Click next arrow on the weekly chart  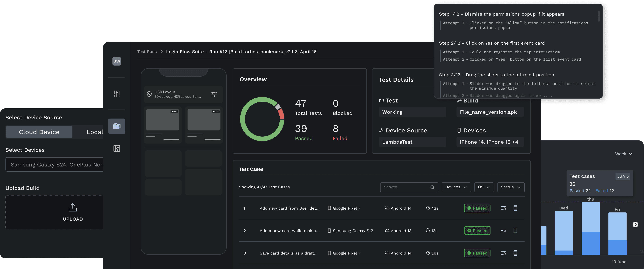[x=635, y=225]
